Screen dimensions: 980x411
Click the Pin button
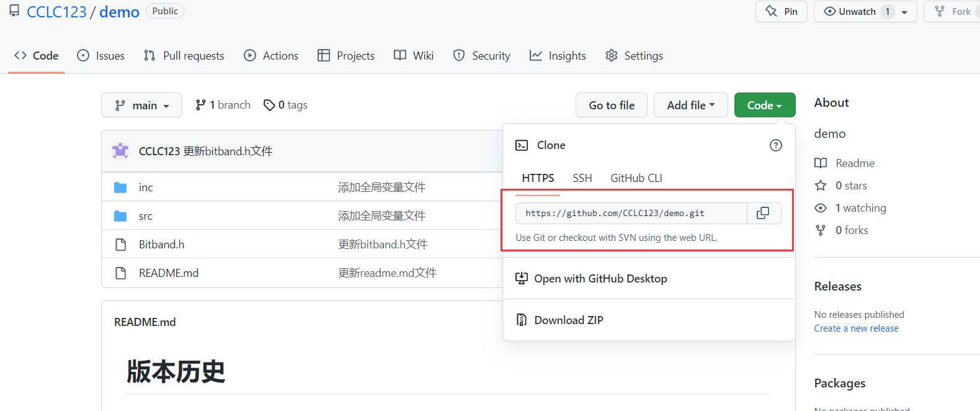781,11
